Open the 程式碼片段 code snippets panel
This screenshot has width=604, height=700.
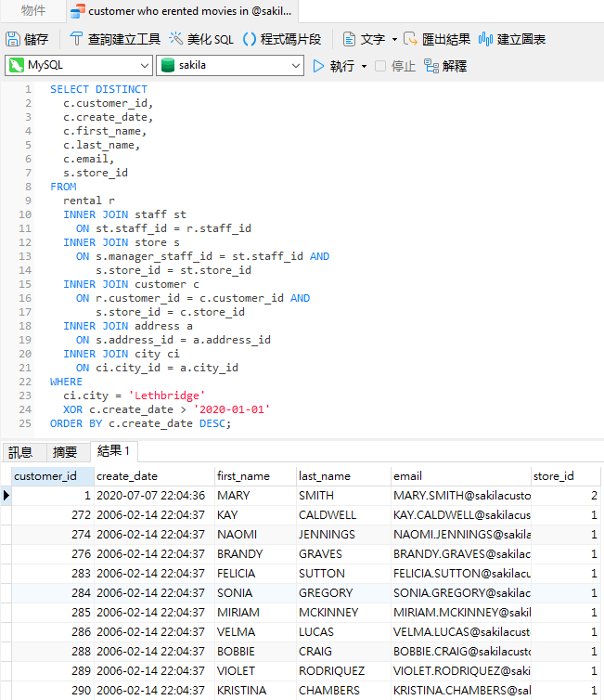coord(281,39)
